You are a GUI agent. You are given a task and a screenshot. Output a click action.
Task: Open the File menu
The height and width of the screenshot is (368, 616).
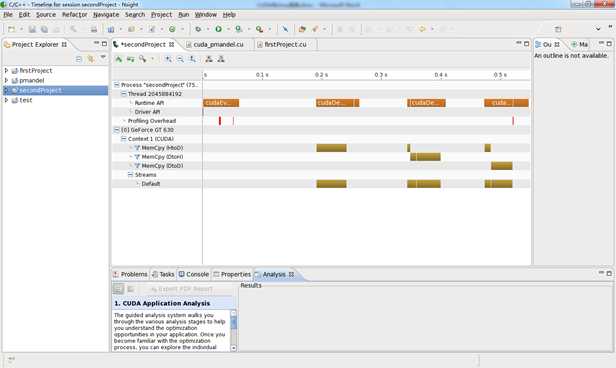click(8, 15)
